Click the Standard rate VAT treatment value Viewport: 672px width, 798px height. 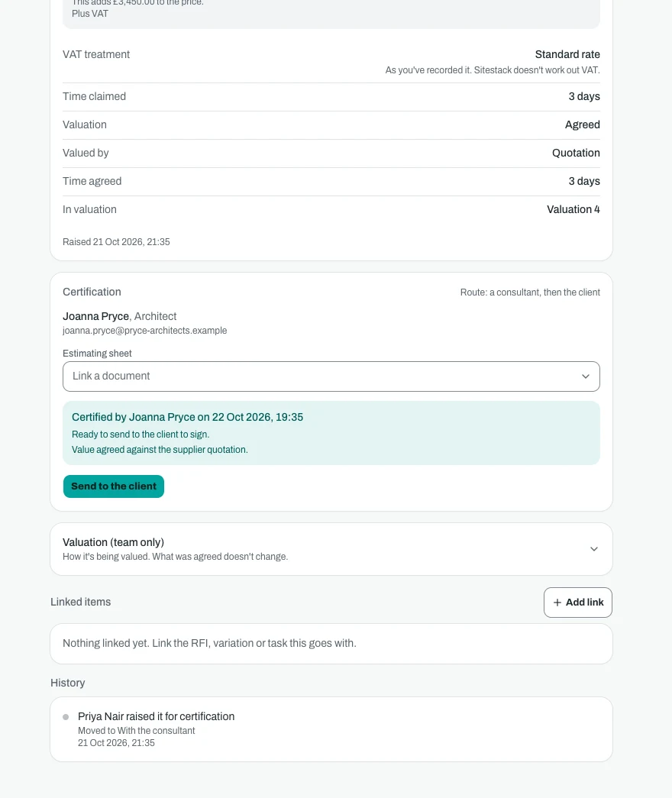pyautogui.click(x=567, y=54)
